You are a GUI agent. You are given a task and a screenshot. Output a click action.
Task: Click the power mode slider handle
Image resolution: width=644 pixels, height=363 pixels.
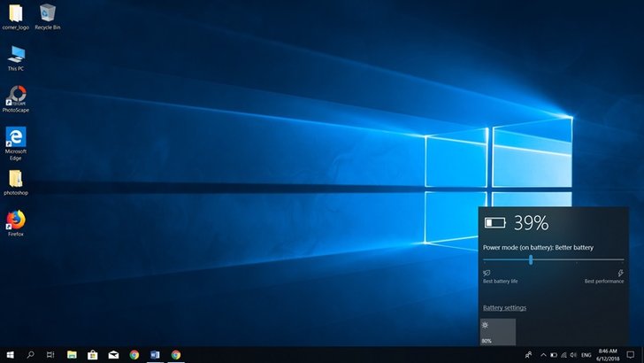pyautogui.click(x=531, y=259)
